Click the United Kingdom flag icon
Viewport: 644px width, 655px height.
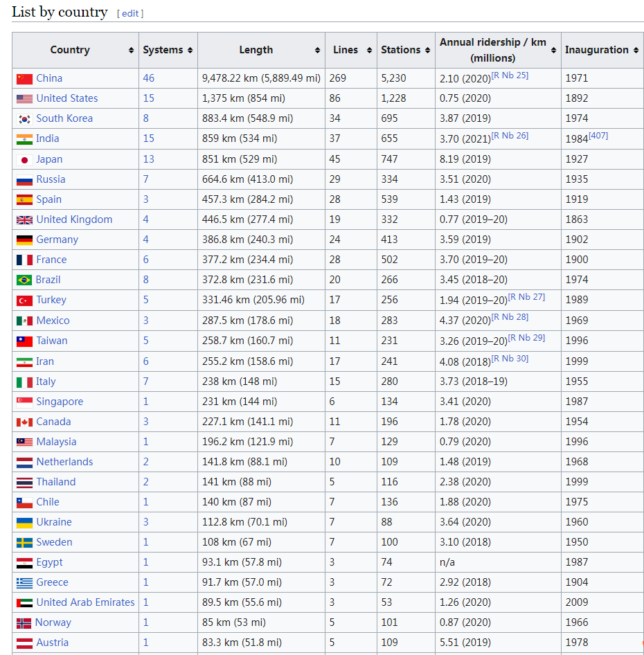pos(24,220)
